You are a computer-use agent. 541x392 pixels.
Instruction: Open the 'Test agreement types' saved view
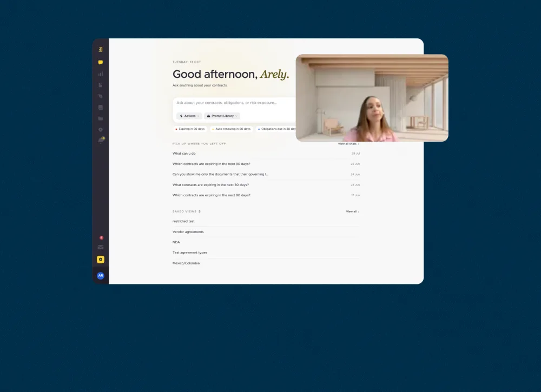coord(266,253)
